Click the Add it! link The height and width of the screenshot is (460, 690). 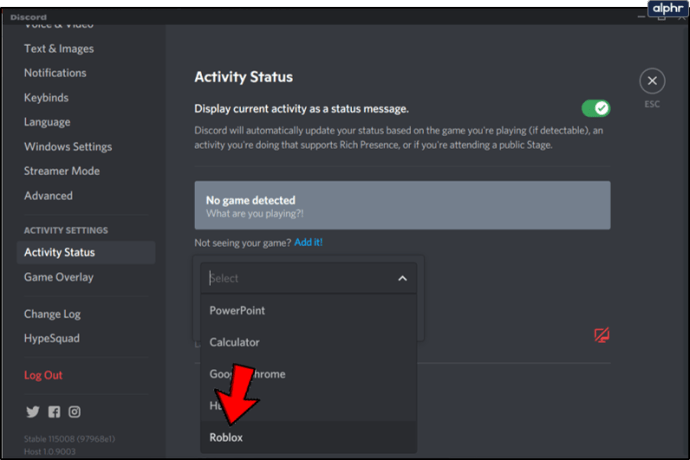pyautogui.click(x=308, y=243)
